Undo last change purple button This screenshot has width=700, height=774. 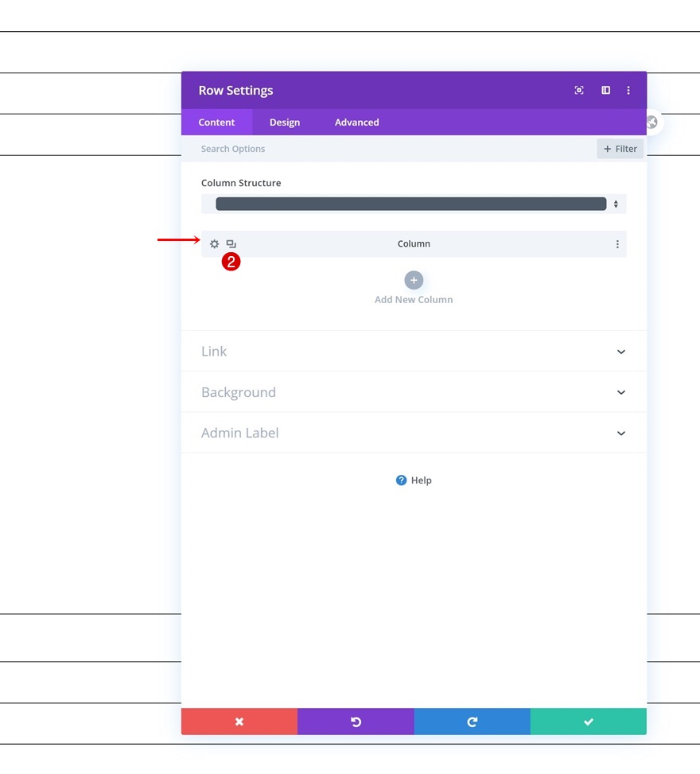pyautogui.click(x=356, y=721)
